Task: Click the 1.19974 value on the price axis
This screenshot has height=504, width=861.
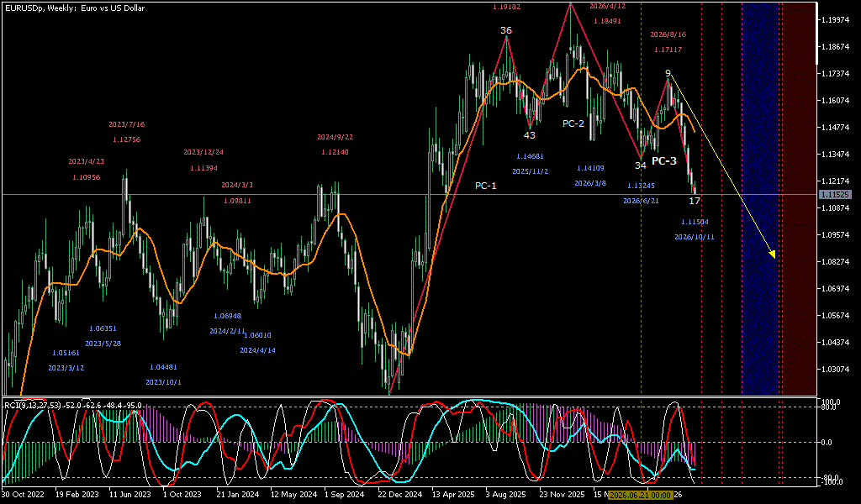Action: click(x=835, y=20)
